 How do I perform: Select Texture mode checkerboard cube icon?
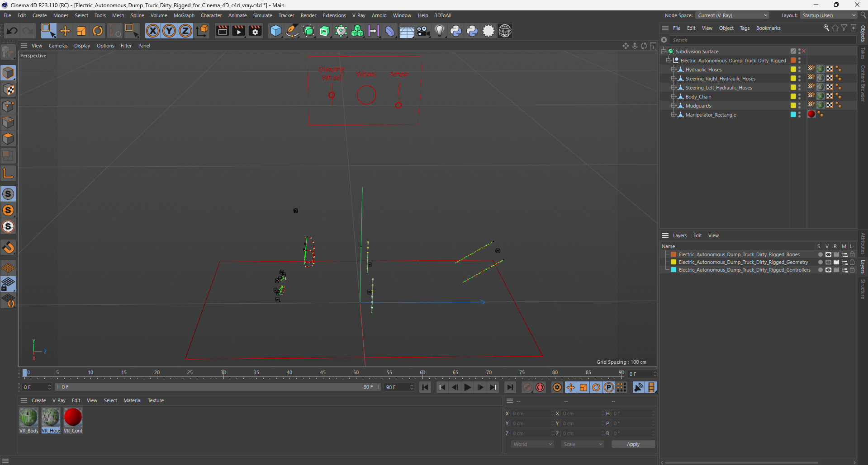click(8, 89)
